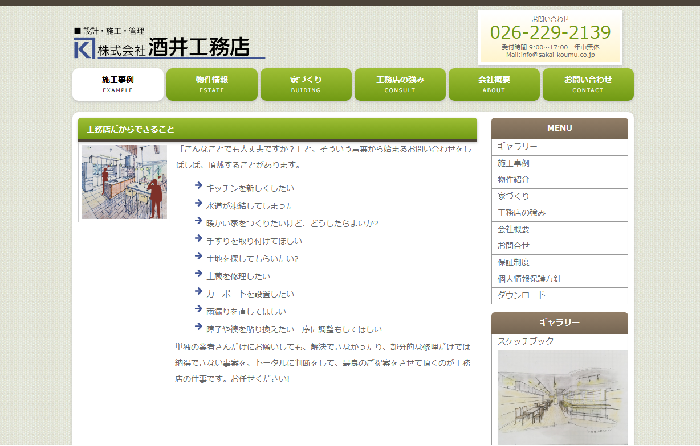The image size is (700, 446).
Task: Click the 土地を探してもらいたい list item
Action: pyautogui.click(x=252, y=258)
